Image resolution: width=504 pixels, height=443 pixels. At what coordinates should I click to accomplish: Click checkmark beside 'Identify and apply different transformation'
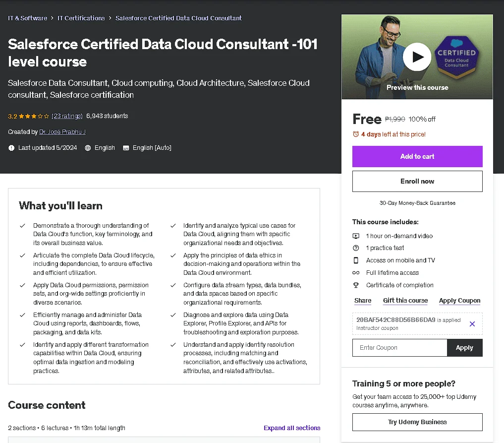click(x=22, y=345)
